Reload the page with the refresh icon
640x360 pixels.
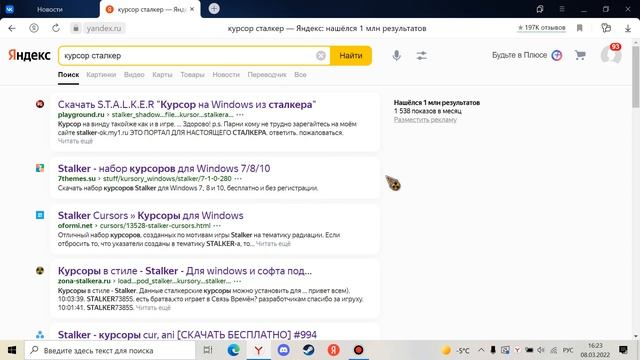tap(56, 28)
